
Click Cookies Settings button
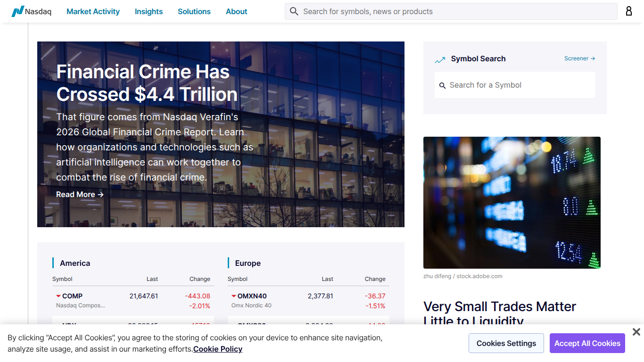pyautogui.click(x=506, y=343)
